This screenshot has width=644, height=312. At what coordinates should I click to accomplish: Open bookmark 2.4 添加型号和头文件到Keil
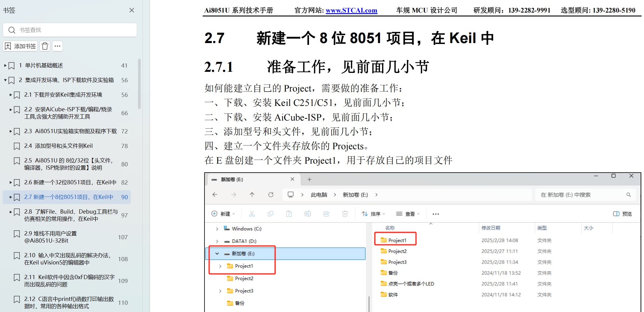[58, 146]
